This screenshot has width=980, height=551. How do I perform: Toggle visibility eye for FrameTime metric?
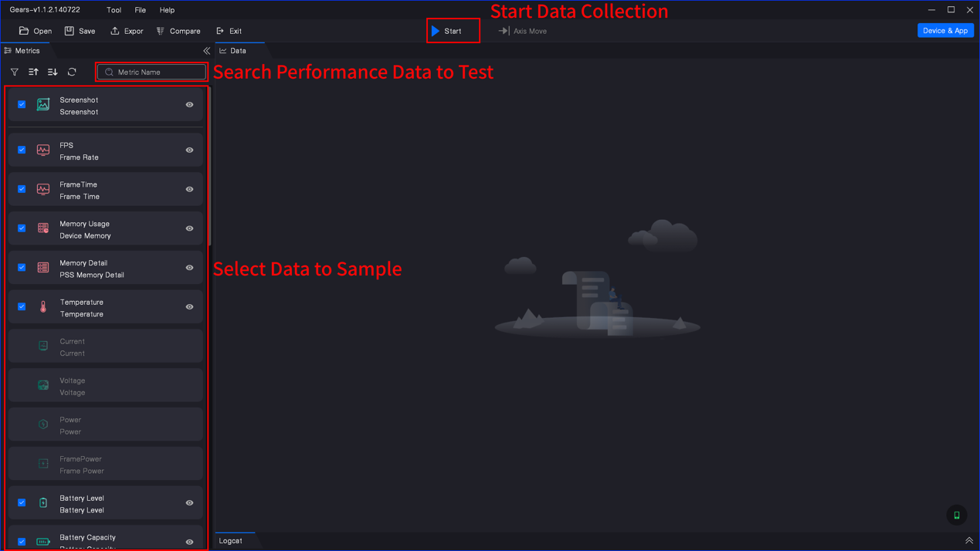(x=189, y=190)
